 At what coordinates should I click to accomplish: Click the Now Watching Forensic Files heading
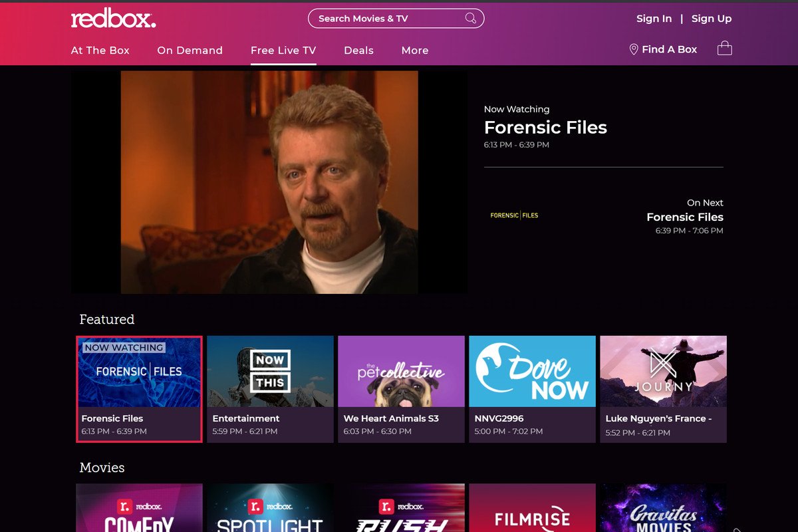tap(545, 128)
